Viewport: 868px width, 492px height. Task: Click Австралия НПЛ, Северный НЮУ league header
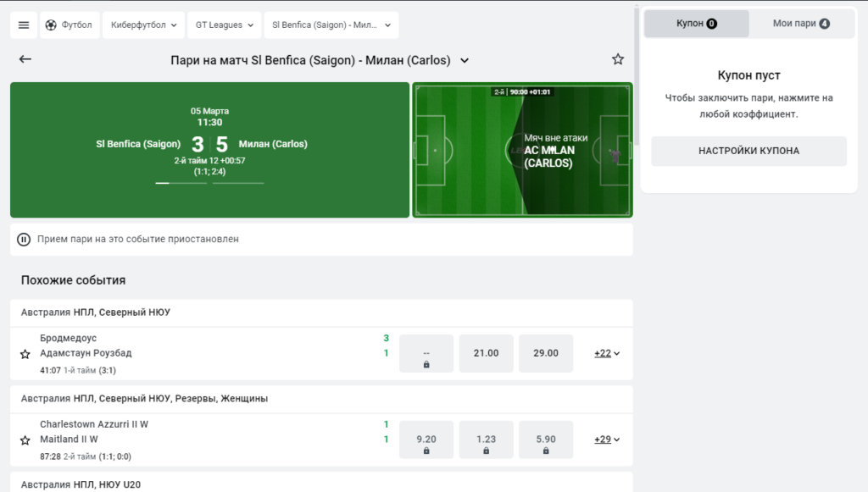(x=96, y=312)
